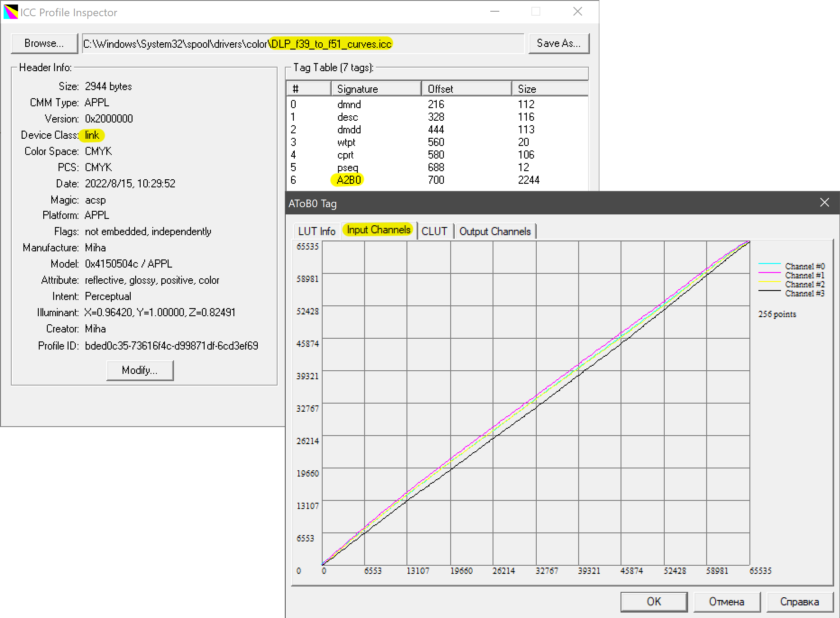This screenshot has width=840, height=618.
Task: Switch to the Output Channels tab
Action: pos(495,231)
